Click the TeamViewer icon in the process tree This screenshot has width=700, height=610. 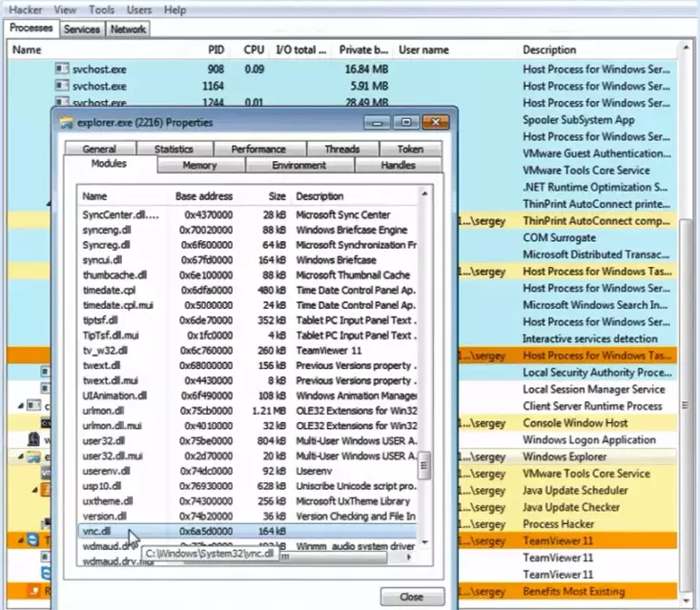pos(33,540)
